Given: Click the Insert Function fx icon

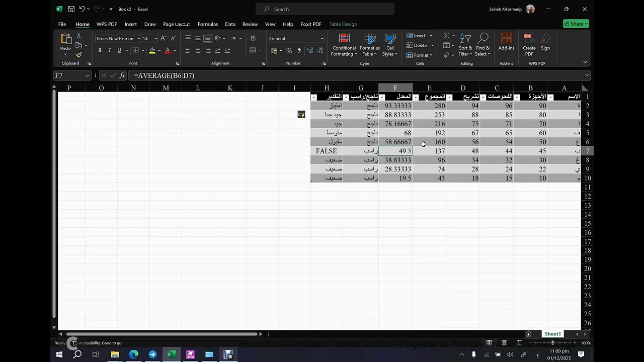Looking at the screenshot, I should [122, 75].
